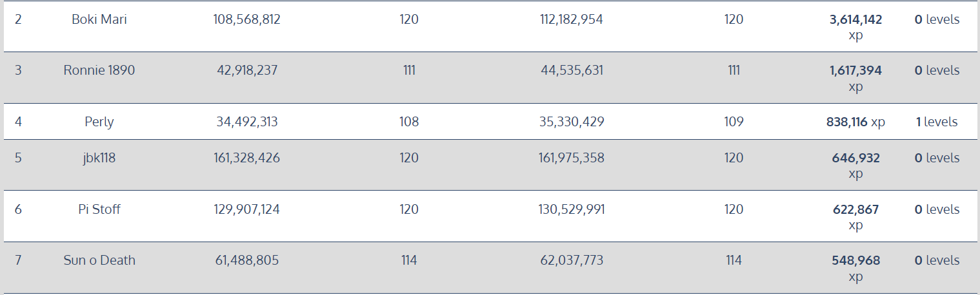Click on player name Perly
Viewport: 980px width, 295px height.
99,122
